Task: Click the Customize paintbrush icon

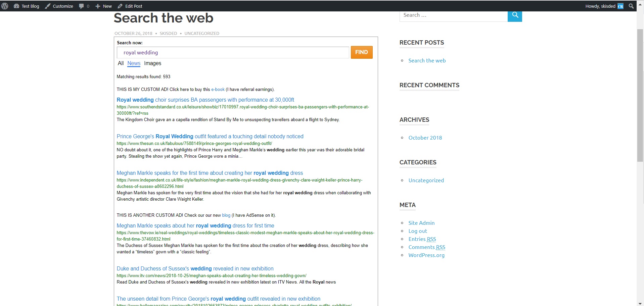Action: pyautogui.click(x=48, y=6)
